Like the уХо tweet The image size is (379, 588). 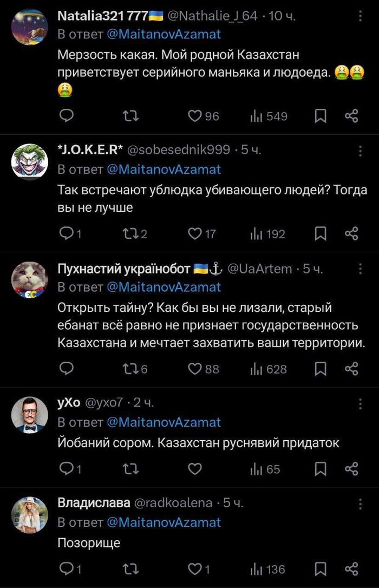click(x=194, y=469)
